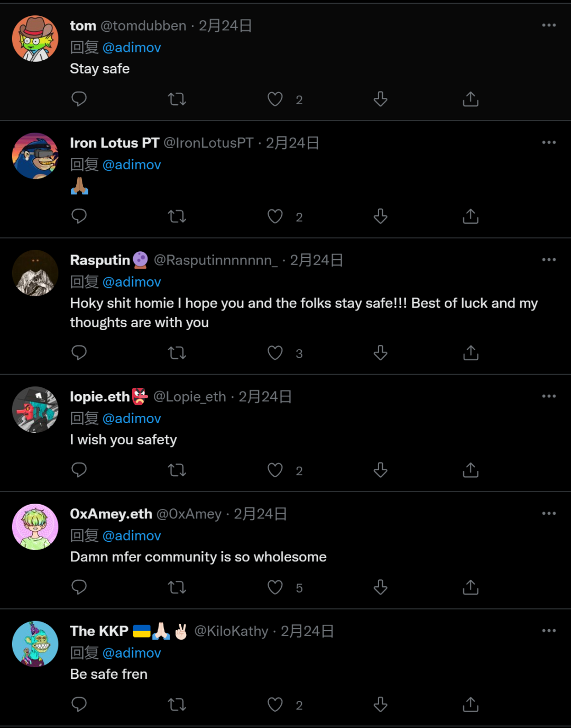Open more options menu on Rasputin's tweet
This screenshot has width=571, height=728.
(x=549, y=260)
